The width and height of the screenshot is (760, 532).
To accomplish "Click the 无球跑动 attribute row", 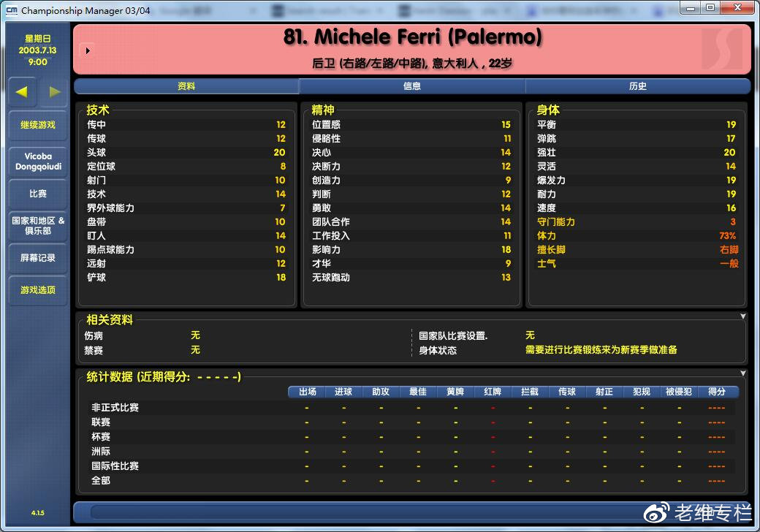I will (411, 277).
